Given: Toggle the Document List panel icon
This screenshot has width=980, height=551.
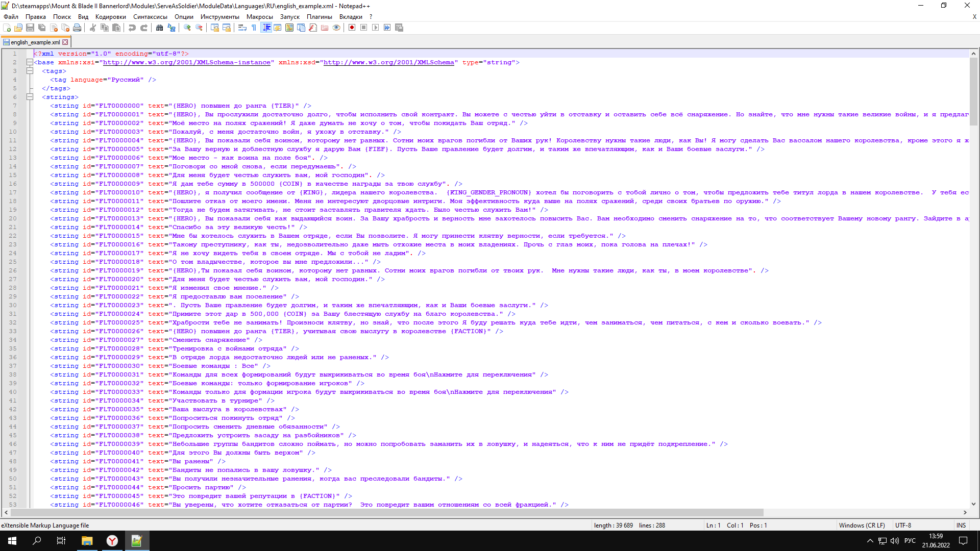Looking at the screenshot, I should (x=301, y=28).
